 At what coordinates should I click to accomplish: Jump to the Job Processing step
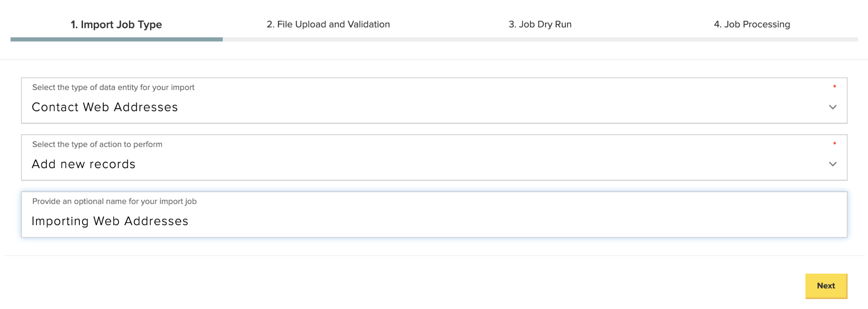(752, 24)
